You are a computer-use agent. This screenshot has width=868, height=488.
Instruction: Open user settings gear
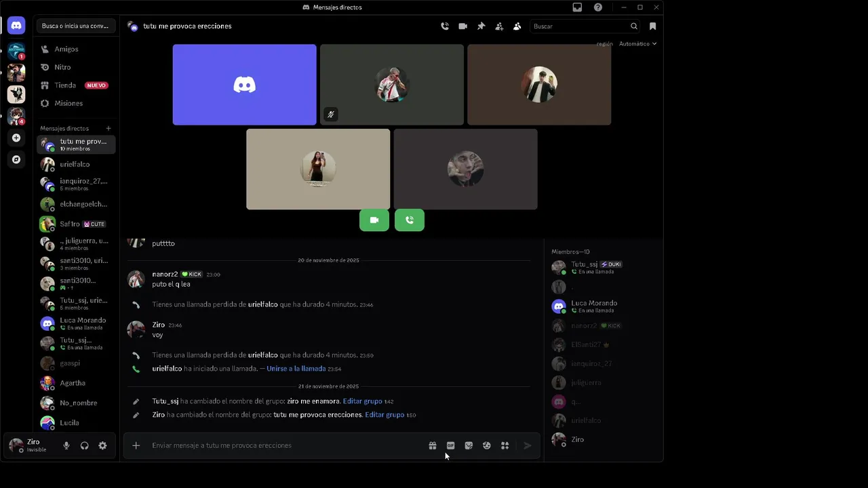point(102,446)
